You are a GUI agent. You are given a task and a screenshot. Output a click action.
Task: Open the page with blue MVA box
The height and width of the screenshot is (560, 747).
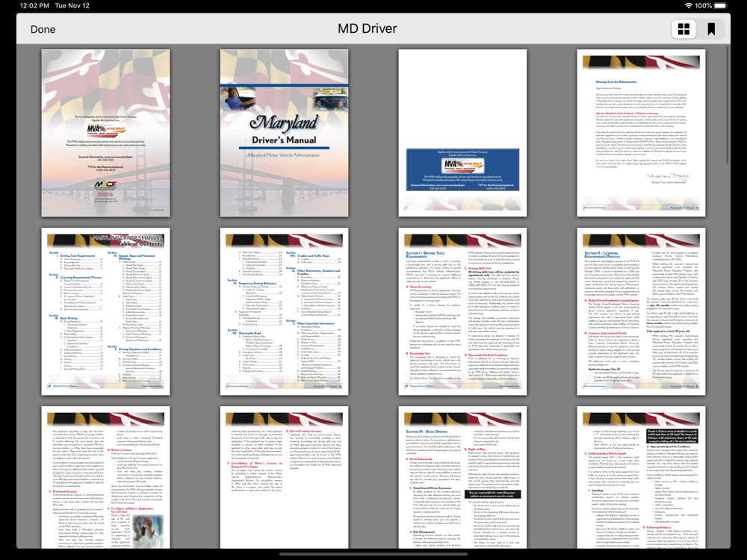(x=462, y=133)
